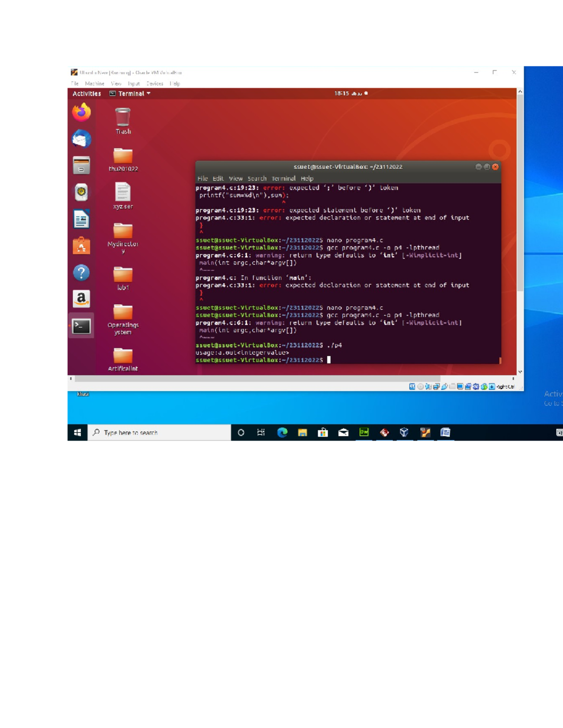Launch Dreamweaver from the Windows taskbar
563x728 pixels.
point(364,432)
